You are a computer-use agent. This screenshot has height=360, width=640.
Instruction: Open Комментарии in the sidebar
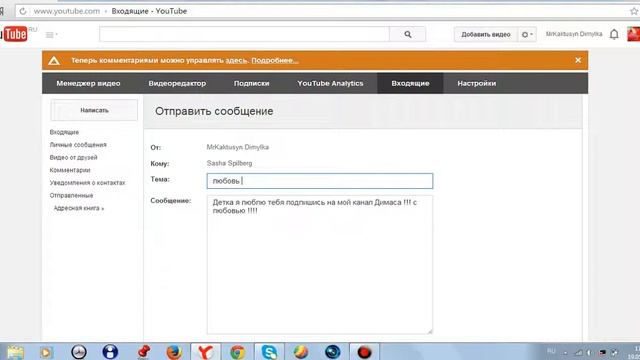70,170
